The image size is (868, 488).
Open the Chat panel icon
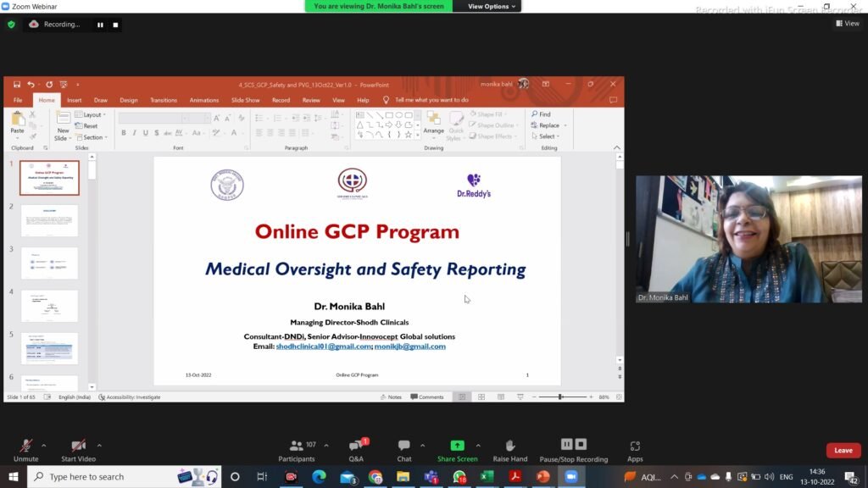tap(404, 446)
